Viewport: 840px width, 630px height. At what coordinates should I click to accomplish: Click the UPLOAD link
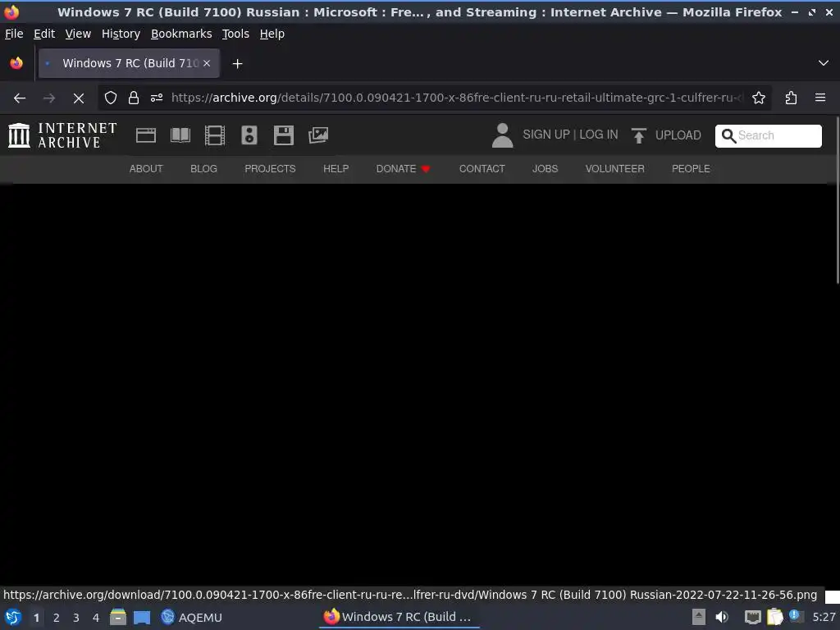pos(678,135)
